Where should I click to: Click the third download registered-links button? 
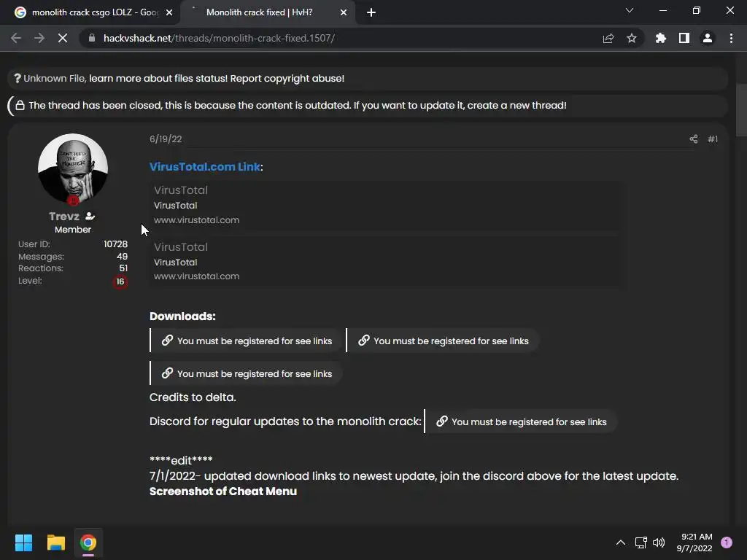pyautogui.click(x=247, y=373)
